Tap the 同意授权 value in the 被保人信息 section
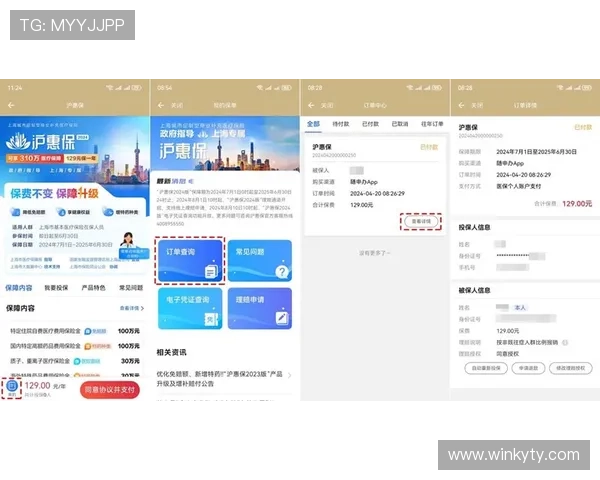The width and height of the screenshot is (600, 480). point(507,354)
